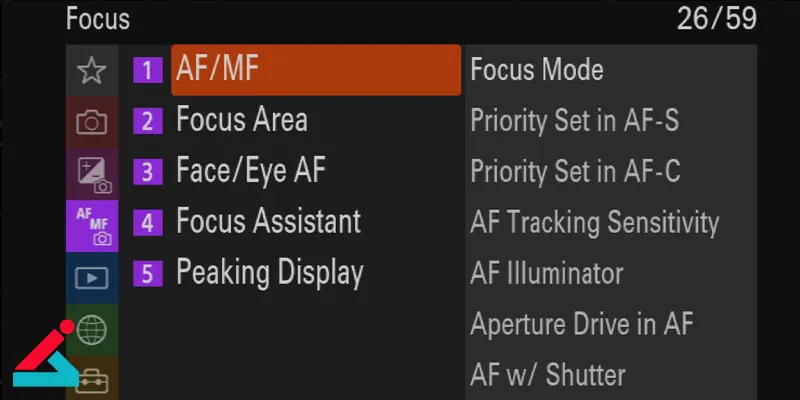This screenshot has height=400, width=800.
Task: Open the Face/Eye AF menu group
Action: point(250,171)
